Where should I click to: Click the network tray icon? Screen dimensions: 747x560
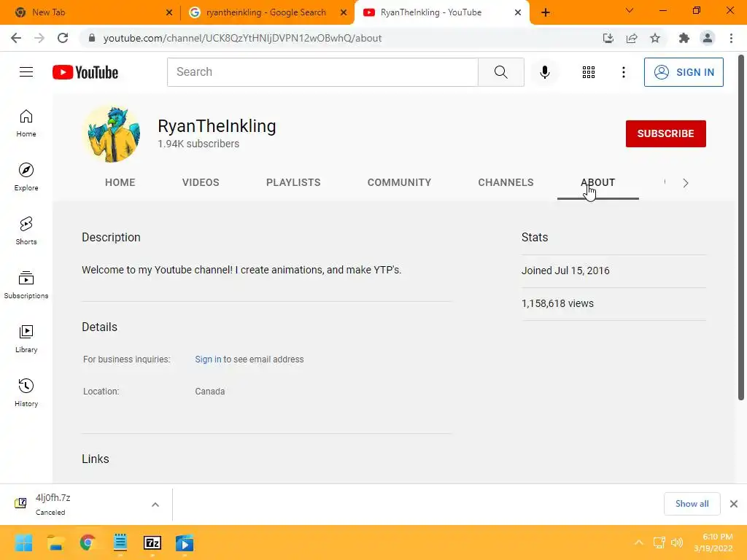coord(659,542)
